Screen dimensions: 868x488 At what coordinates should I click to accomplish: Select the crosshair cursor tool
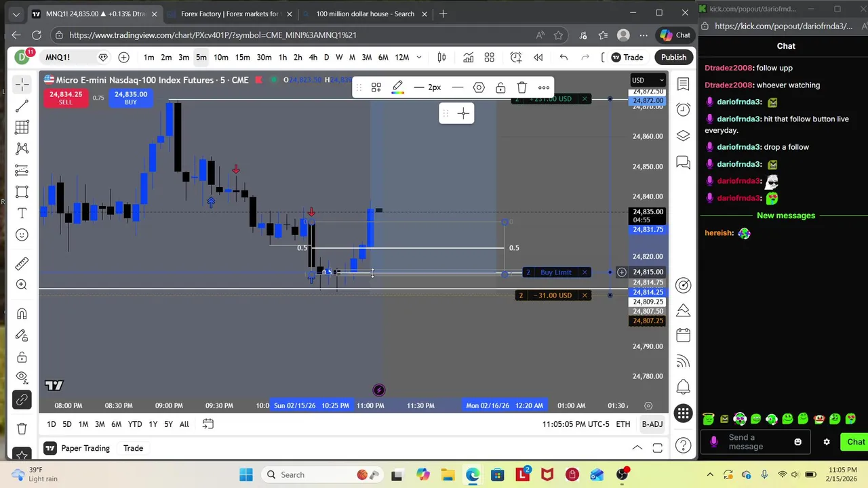[x=22, y=84]
